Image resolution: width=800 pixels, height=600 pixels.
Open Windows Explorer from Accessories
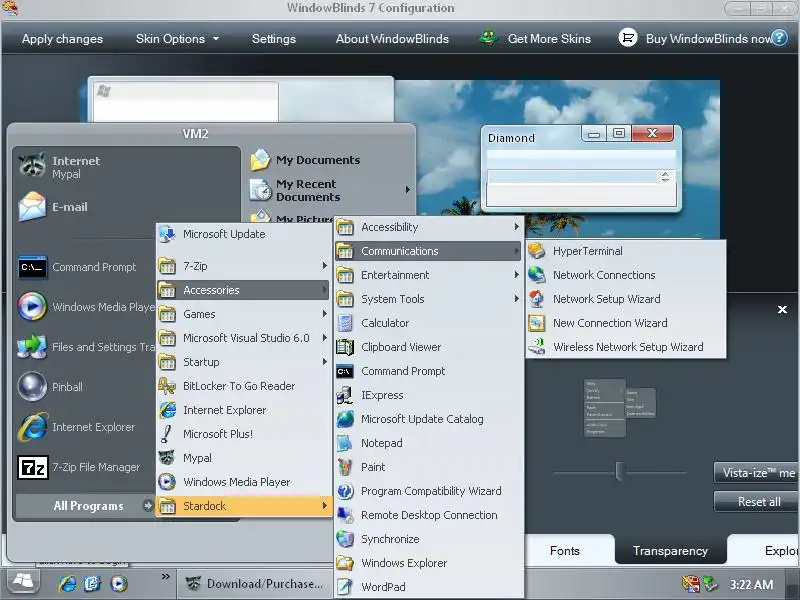click(429, 563)
